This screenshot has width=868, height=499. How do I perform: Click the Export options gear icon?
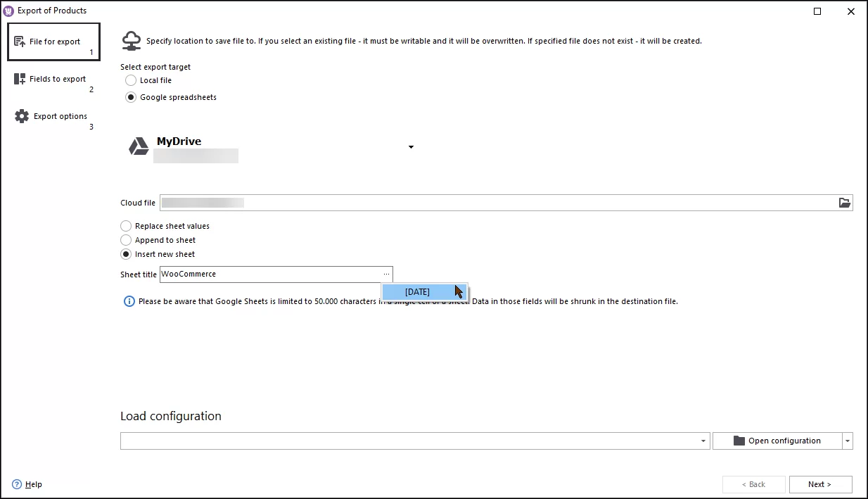point(20,115)
